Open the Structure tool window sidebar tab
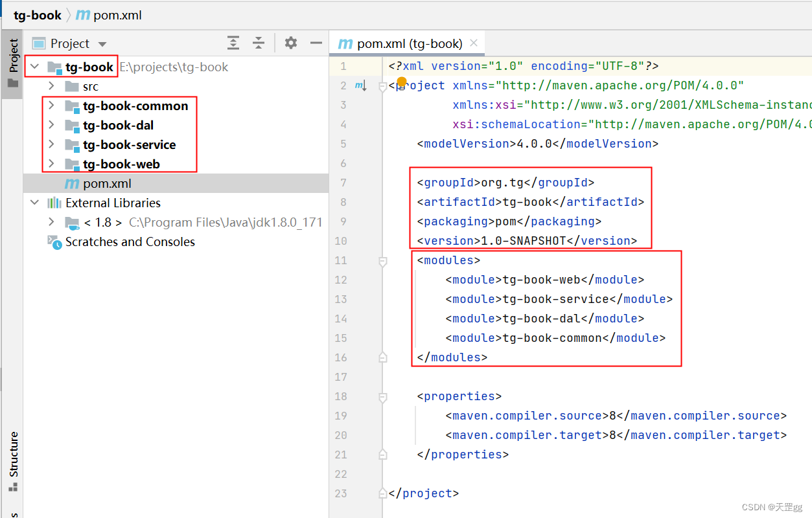Viewport: 812px width, 518px height. (12, 461)
